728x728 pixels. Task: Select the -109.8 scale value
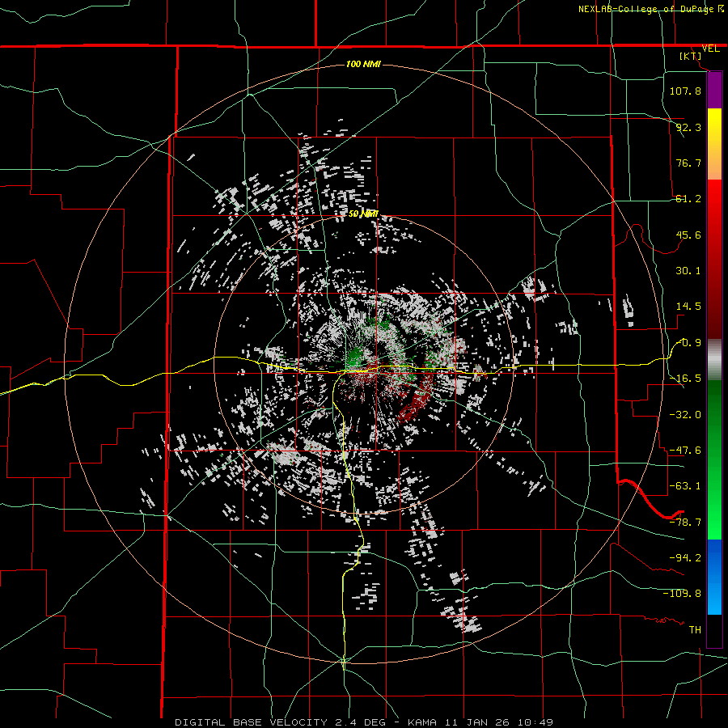(682, 594)
